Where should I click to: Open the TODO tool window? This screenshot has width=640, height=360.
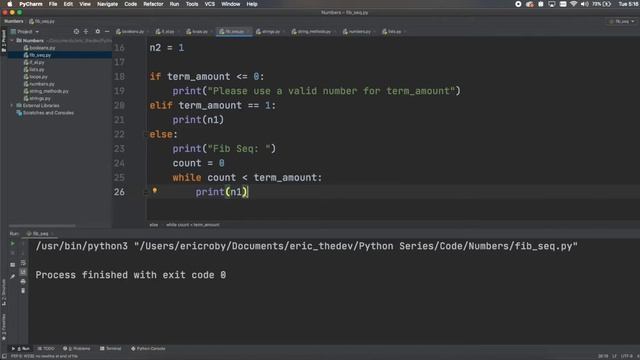[46, 349]
